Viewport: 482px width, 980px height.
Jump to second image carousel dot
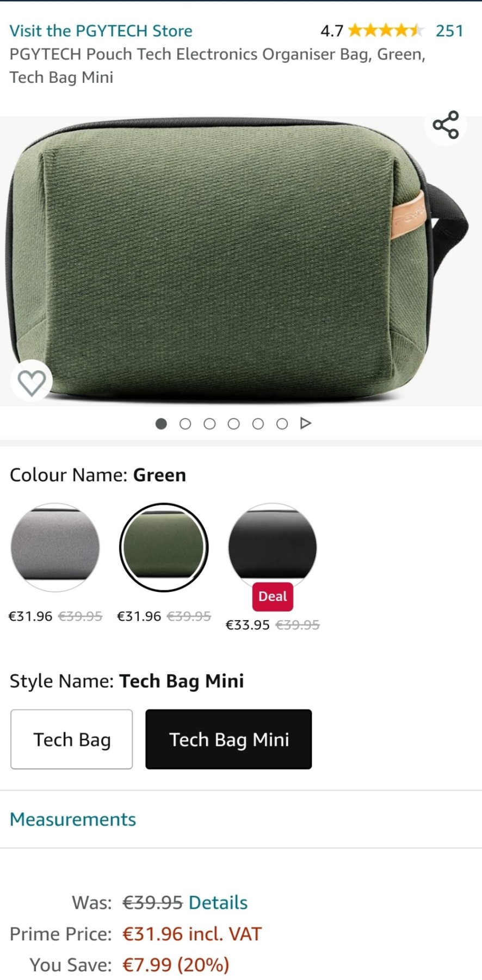(186, 424)
